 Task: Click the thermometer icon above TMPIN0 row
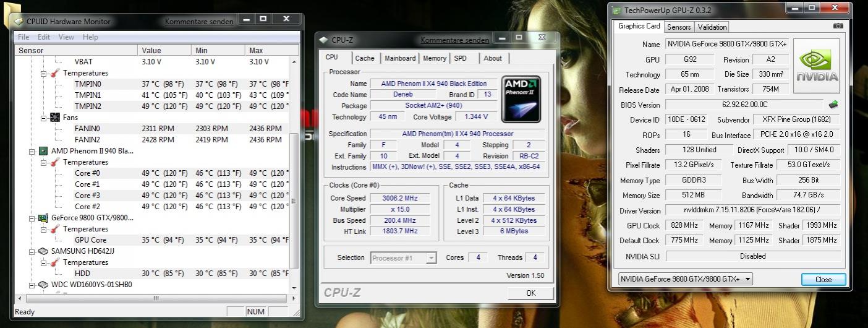point(55,73)
